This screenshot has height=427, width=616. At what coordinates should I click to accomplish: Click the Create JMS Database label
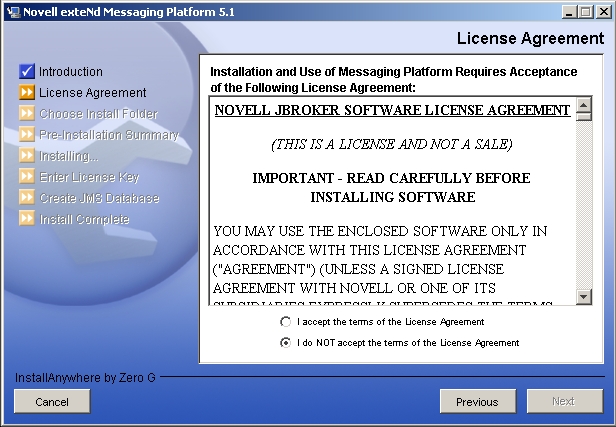click(x=99, y=198)
